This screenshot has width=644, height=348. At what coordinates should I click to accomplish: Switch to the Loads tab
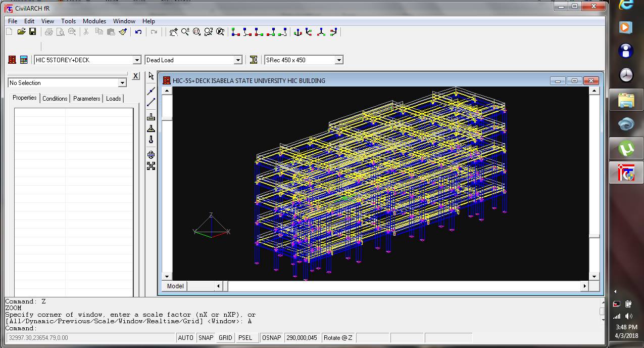pos(114,99)
